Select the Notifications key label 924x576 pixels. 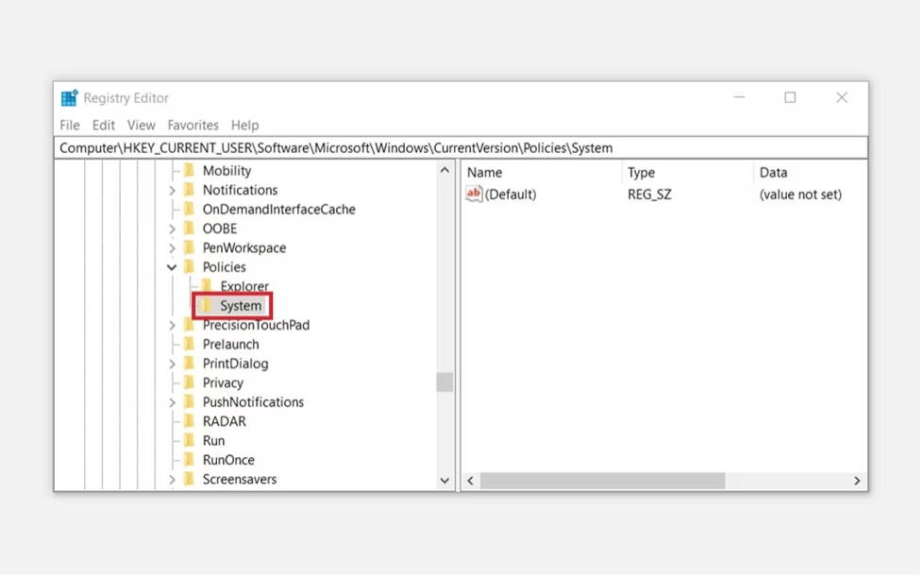pos(240,190)
